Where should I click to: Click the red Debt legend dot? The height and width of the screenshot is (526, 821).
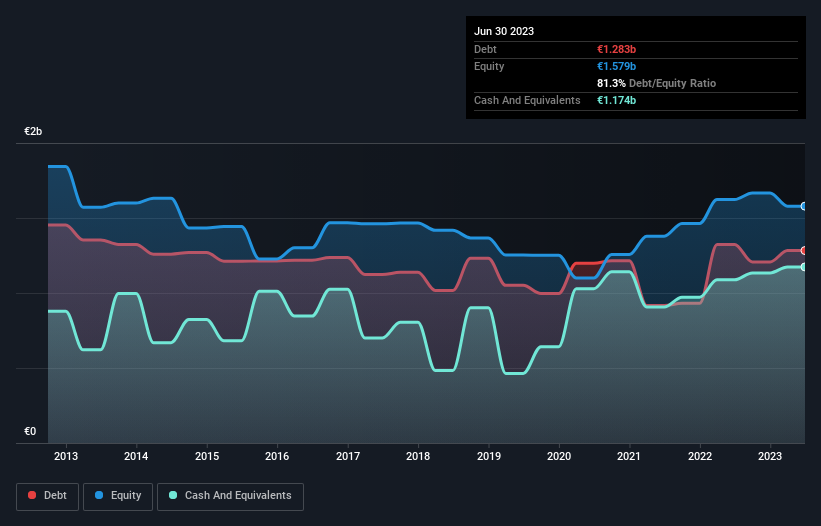click(x=32, y=495)
